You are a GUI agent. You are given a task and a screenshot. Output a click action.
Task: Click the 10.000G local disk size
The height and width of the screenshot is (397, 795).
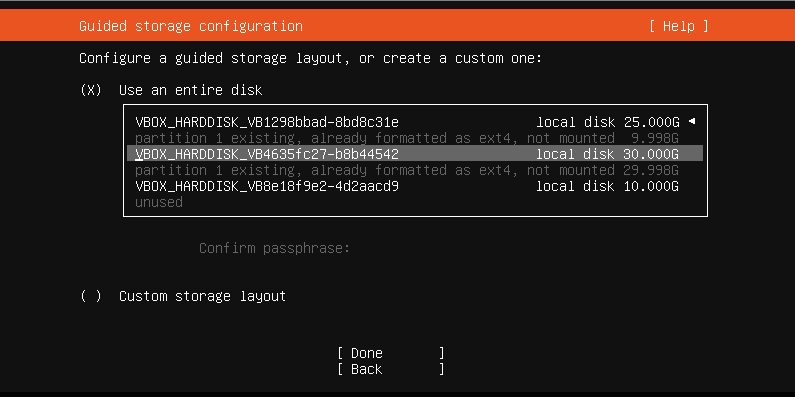[651, 186]
